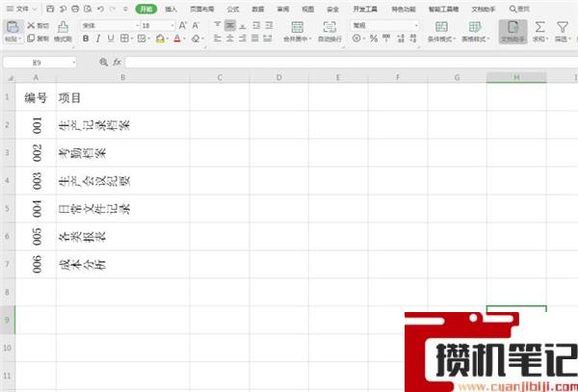
Task: Open the Data ribbon tab
Action: [258, 9]
